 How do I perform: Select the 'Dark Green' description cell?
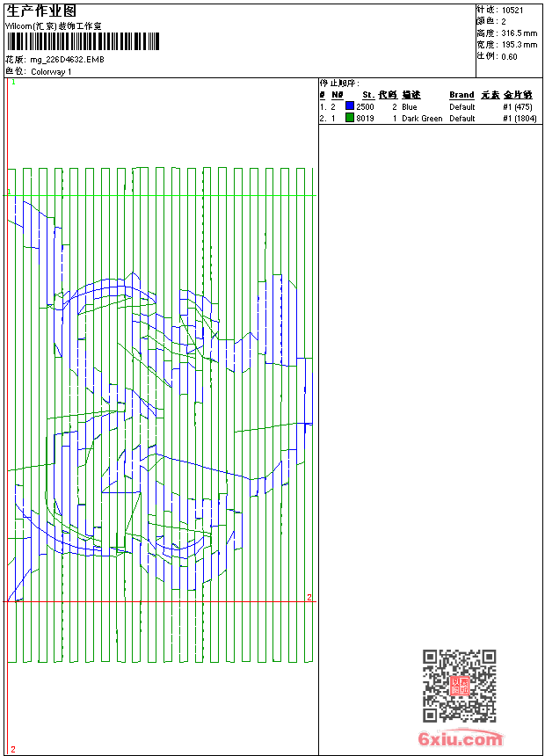tap(422, 118)
